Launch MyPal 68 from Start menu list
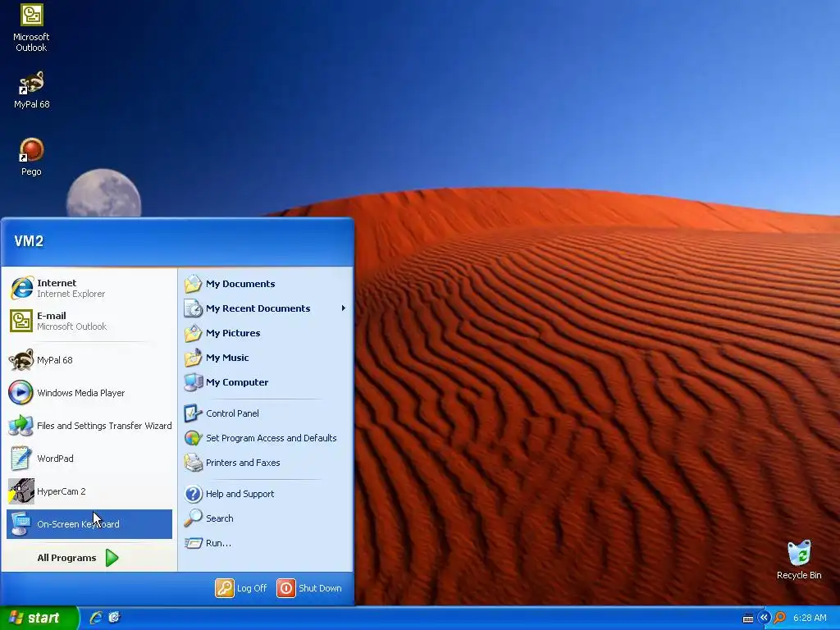 coord(89,360)
